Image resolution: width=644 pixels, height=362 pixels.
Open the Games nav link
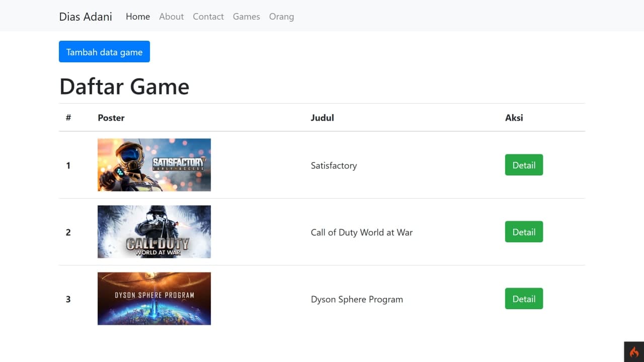point(247,17)
